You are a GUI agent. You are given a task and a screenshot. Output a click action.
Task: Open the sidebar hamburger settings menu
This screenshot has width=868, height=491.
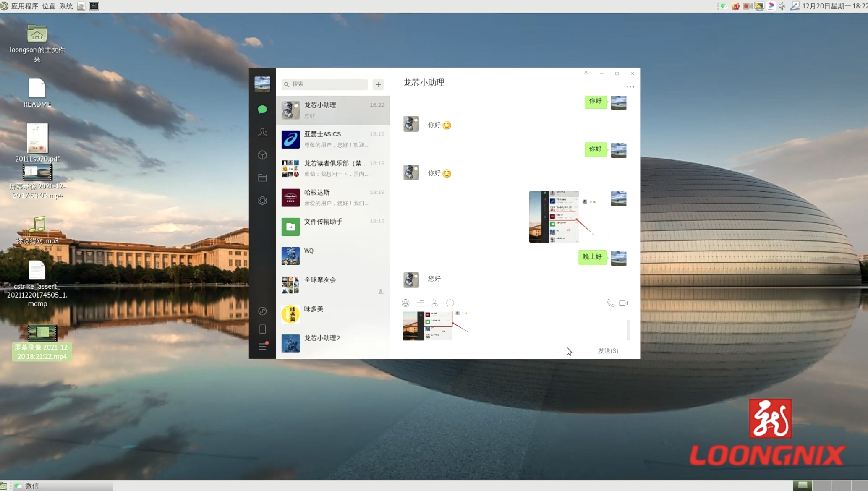tap(262, 347)
